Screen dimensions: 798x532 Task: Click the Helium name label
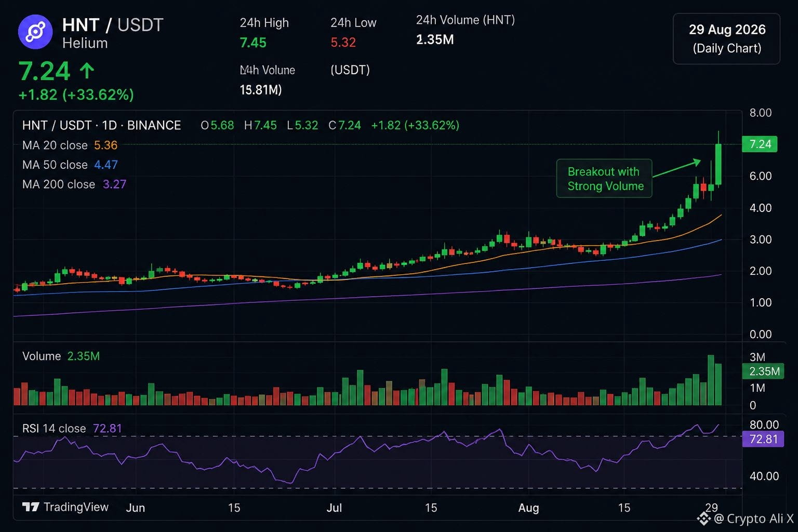[85, 43]
